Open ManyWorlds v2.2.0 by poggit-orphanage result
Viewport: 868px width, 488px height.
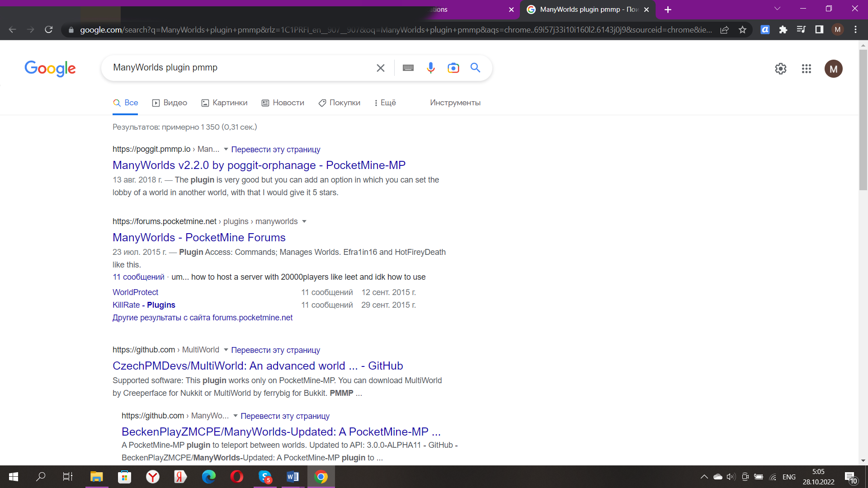[259, 165]
